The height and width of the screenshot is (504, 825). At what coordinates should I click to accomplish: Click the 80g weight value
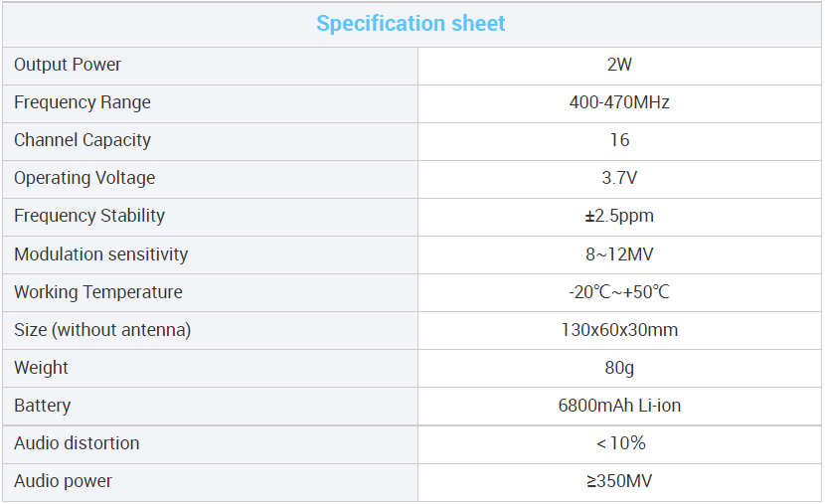(x=619, y=368)
